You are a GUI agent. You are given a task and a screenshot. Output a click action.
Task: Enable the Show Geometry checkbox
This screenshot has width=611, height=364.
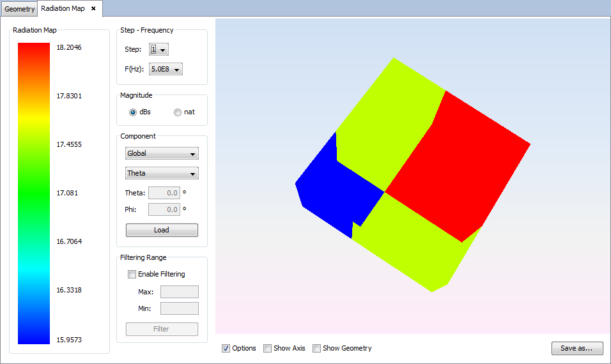coord(317,348)
